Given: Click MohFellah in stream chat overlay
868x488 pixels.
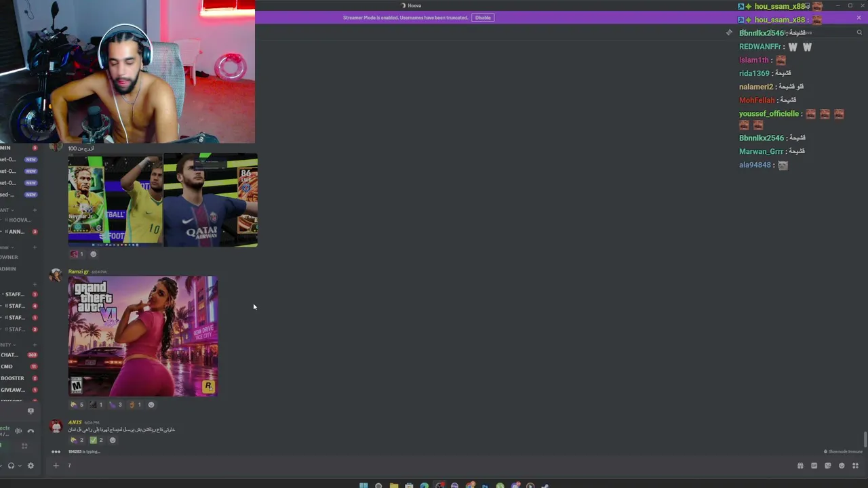Looking at the screenshot, I should click(757, 100).
